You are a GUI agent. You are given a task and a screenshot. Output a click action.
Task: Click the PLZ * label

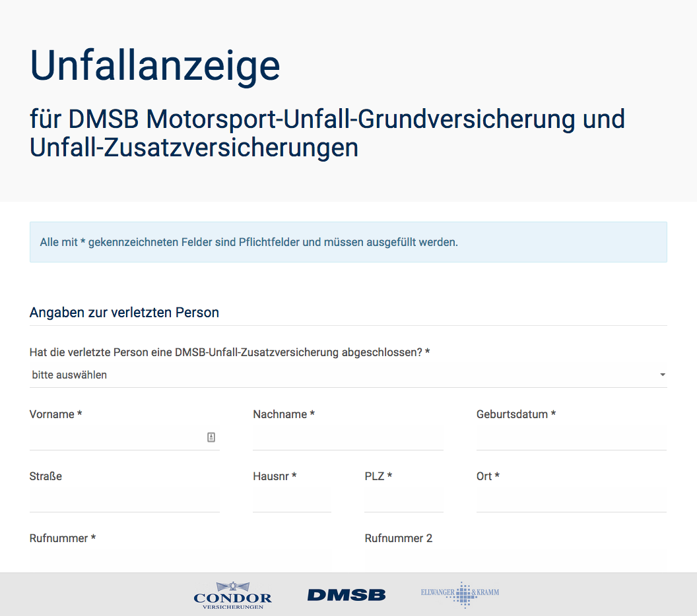[378, 476]
